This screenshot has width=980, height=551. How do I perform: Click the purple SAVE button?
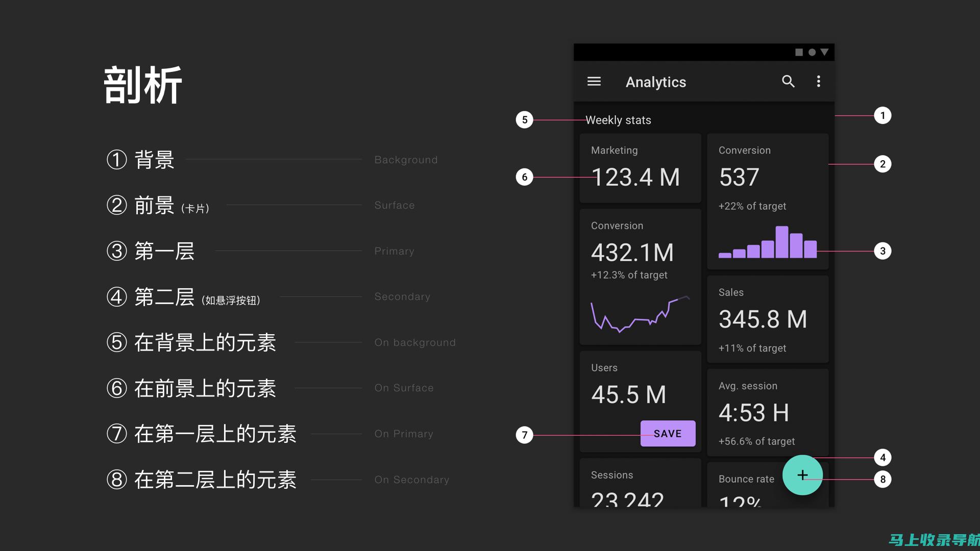click(668, 434)
